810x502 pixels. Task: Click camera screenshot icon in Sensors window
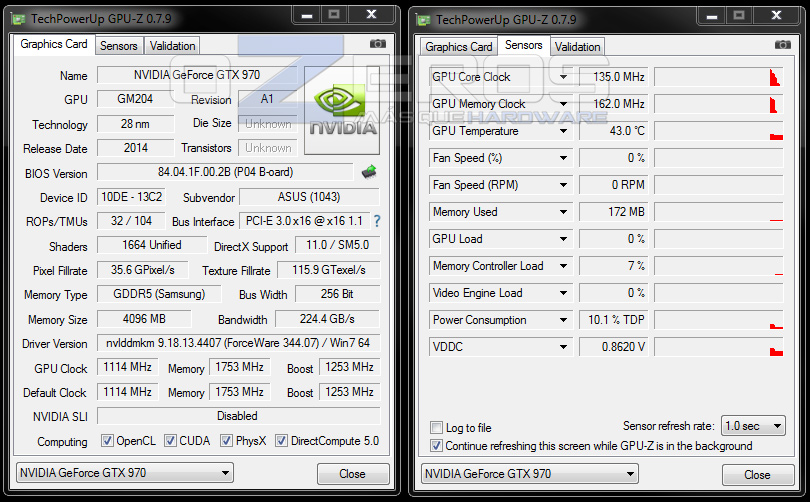click(x=783, y=45)
